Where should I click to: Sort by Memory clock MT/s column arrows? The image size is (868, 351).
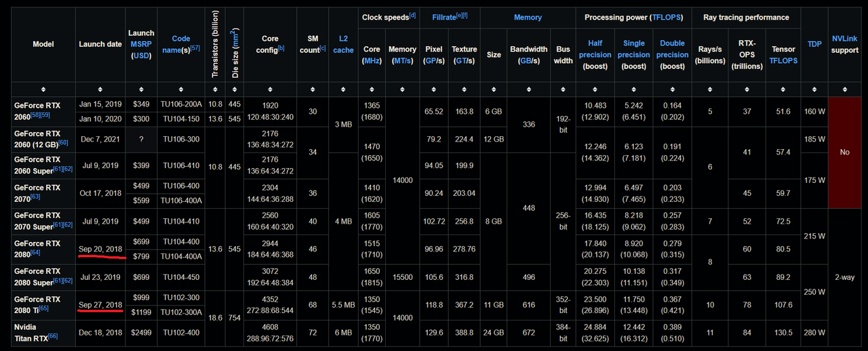[x=402, y=89]
